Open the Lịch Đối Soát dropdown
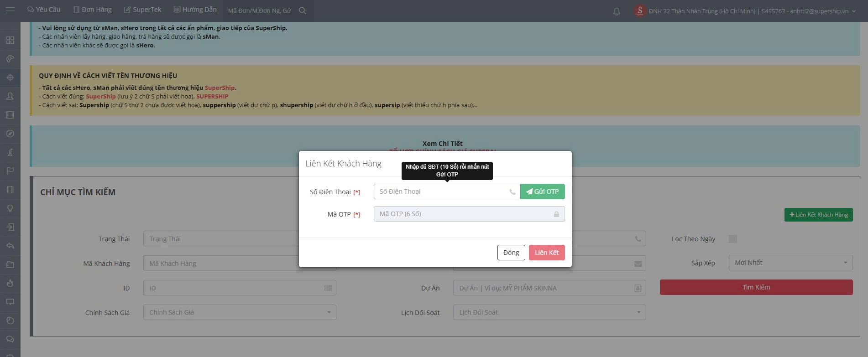Viewport: 868px width, 357px height. [549, 312]
